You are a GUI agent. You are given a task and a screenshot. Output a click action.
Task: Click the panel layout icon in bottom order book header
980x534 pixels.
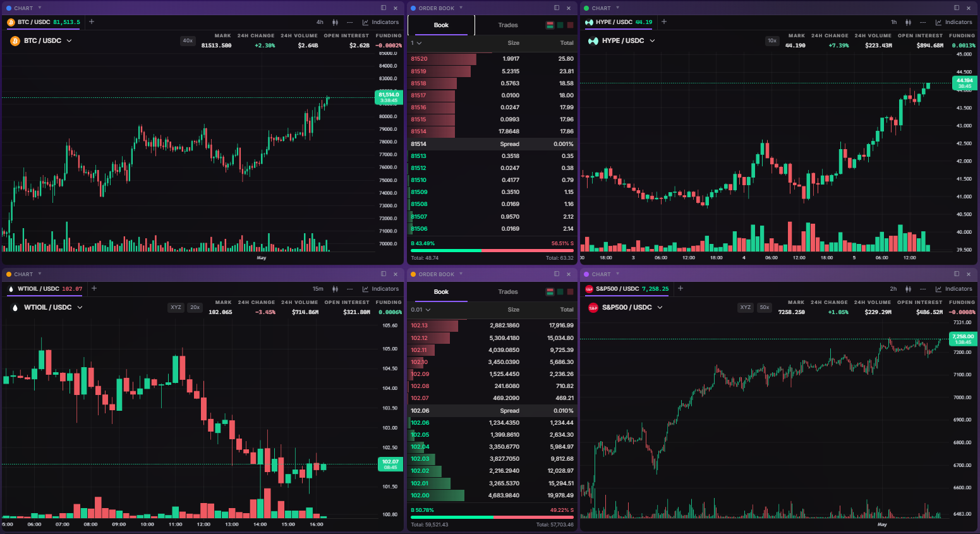tap(557, 274)
